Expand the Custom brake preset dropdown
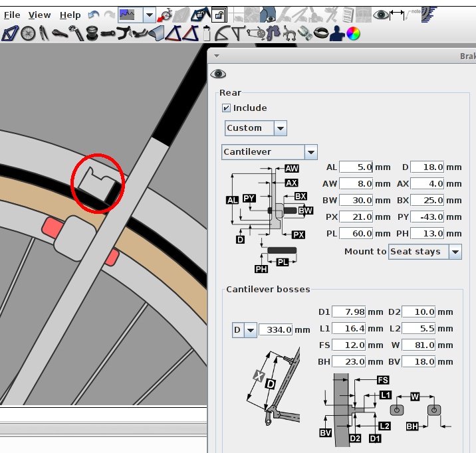 [280, 128]
